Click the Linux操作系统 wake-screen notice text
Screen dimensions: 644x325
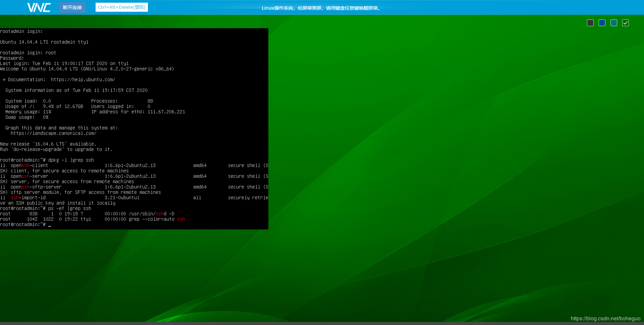[x=321, y=8]
